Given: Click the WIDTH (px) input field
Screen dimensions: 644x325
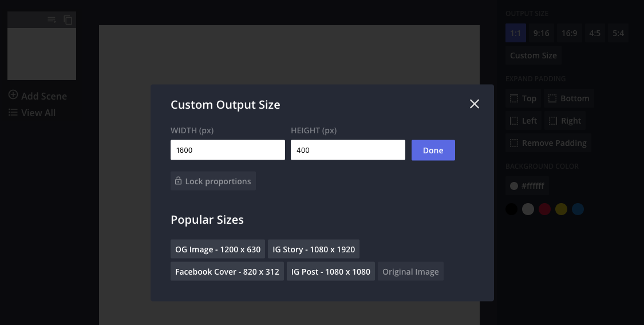Looking at the screenshot, I should pyautogui.click(x=227, y=150).
